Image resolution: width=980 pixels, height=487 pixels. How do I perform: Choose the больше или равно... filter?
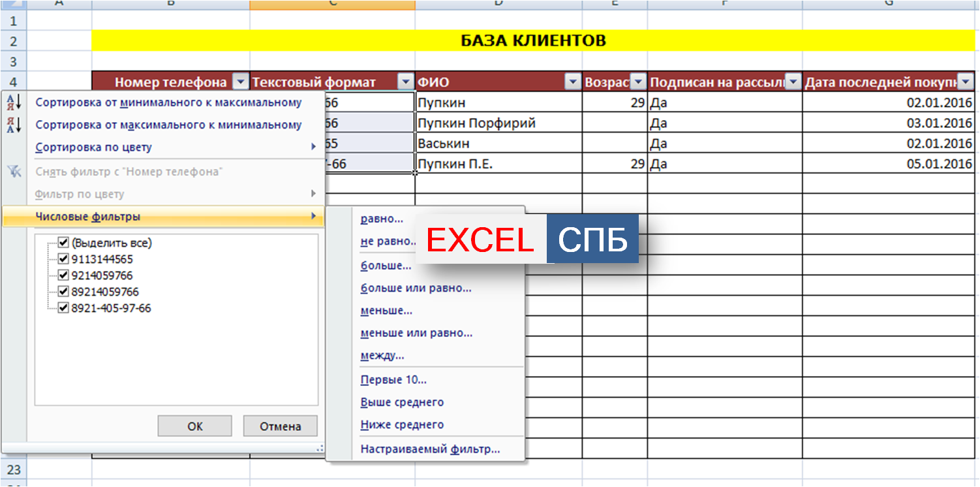coord(416,288)
